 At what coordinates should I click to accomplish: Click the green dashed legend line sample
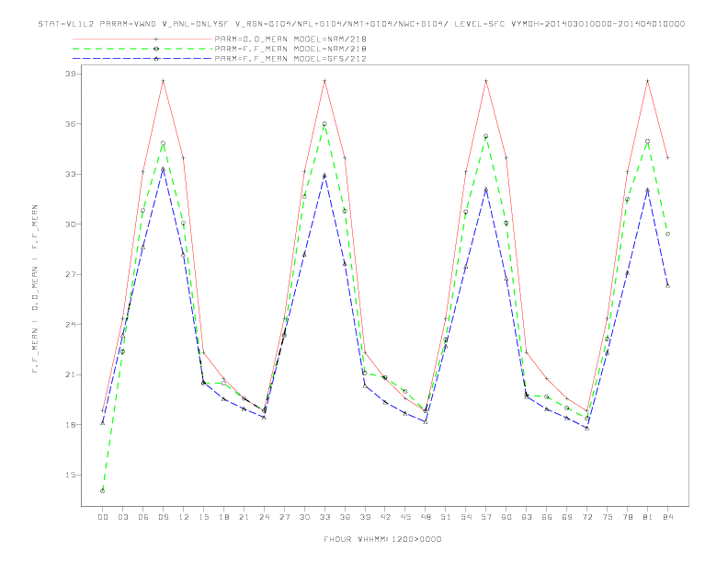[142, 49]
